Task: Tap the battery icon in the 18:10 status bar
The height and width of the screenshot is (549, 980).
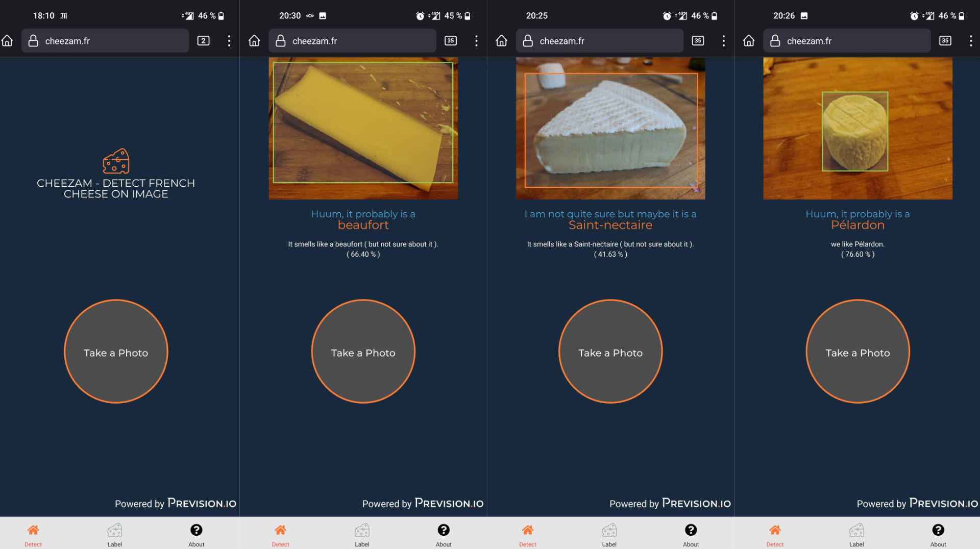Action: [x=221, y=16]
